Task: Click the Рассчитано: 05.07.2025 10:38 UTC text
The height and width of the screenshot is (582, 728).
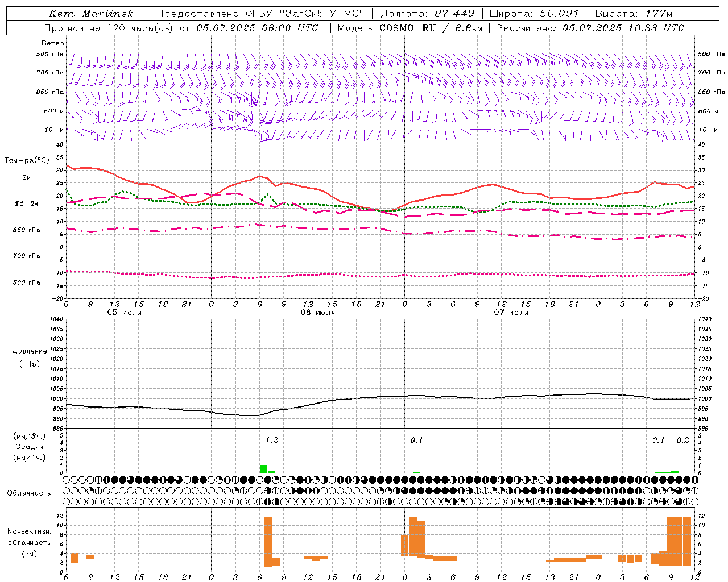Action: [590, 28]
